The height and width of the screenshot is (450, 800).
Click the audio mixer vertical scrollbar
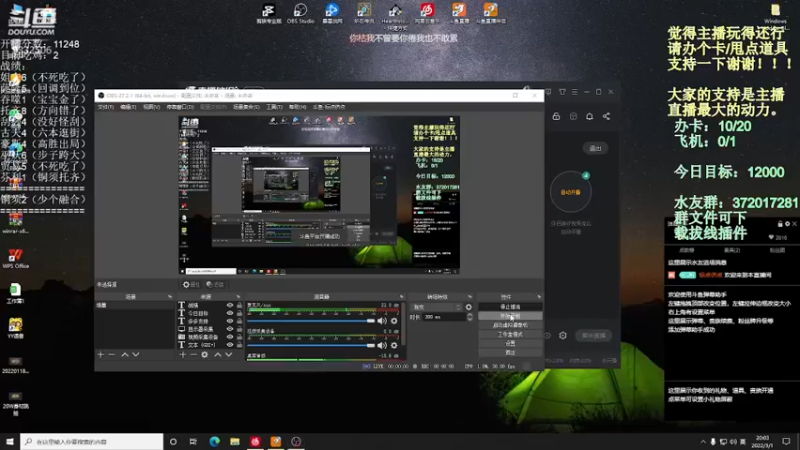(404, 324)
